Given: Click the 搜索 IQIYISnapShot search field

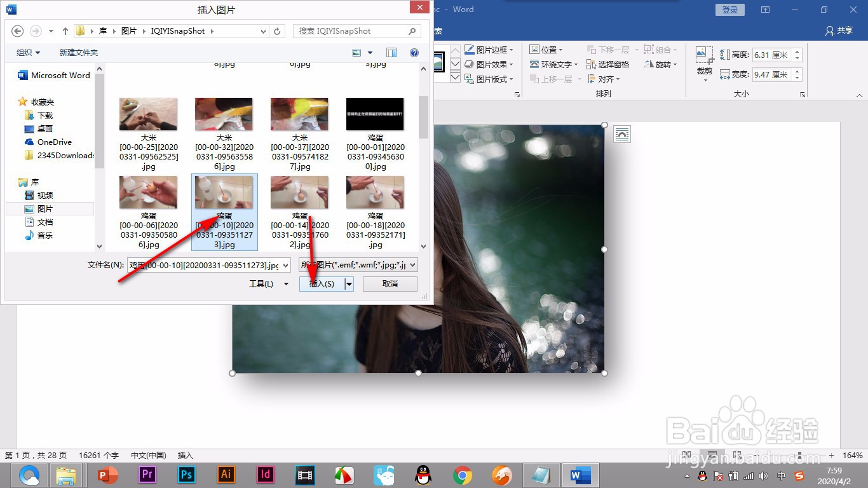Looking at the screenshot, I should tap(356, 30).
